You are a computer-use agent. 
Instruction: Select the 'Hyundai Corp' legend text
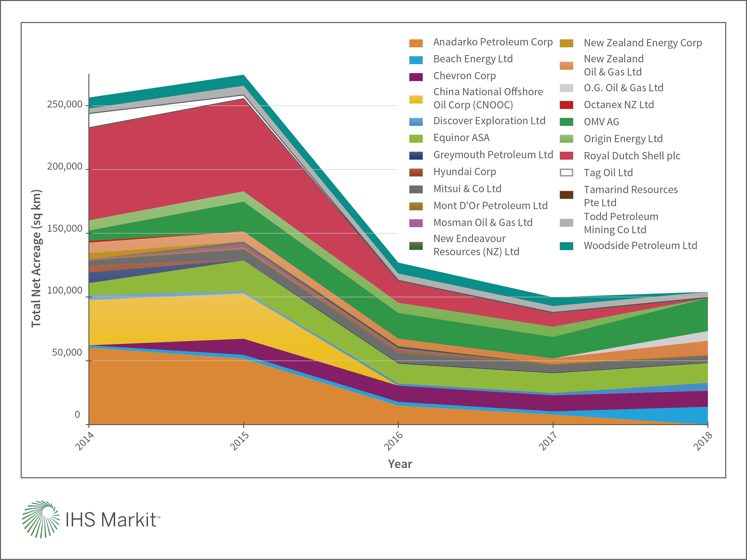point(465,172)
